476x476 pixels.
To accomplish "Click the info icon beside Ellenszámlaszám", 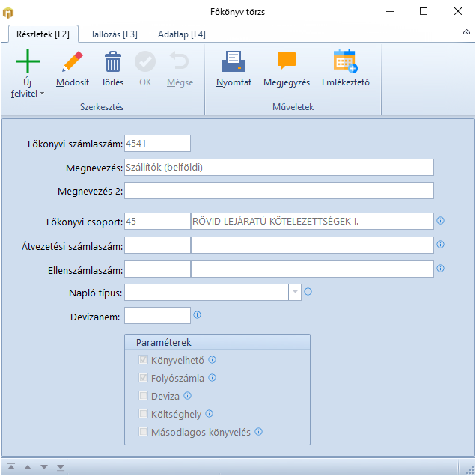I will (441, 268).
